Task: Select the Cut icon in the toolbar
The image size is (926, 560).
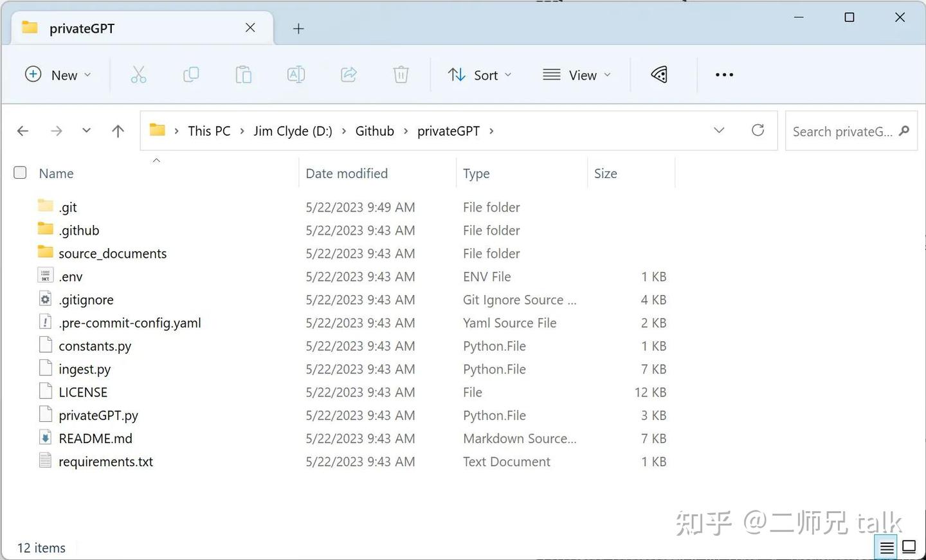Action: click(139, 75)
